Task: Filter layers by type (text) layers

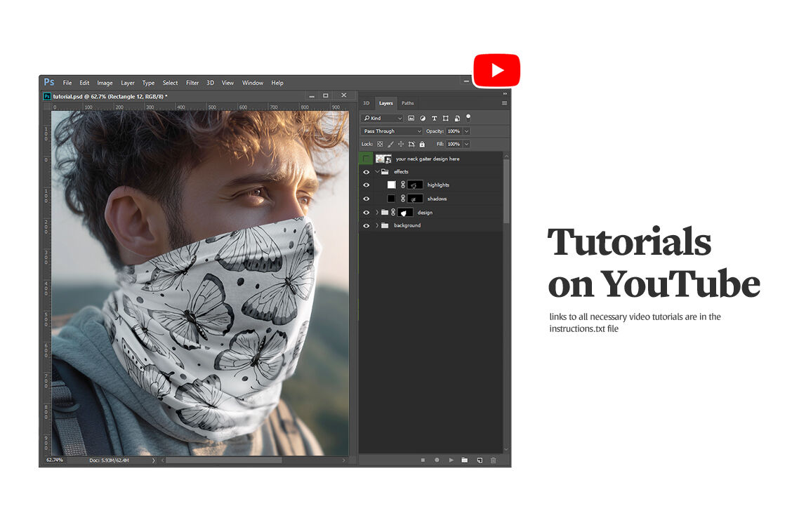Action: [x=434, y=118]
